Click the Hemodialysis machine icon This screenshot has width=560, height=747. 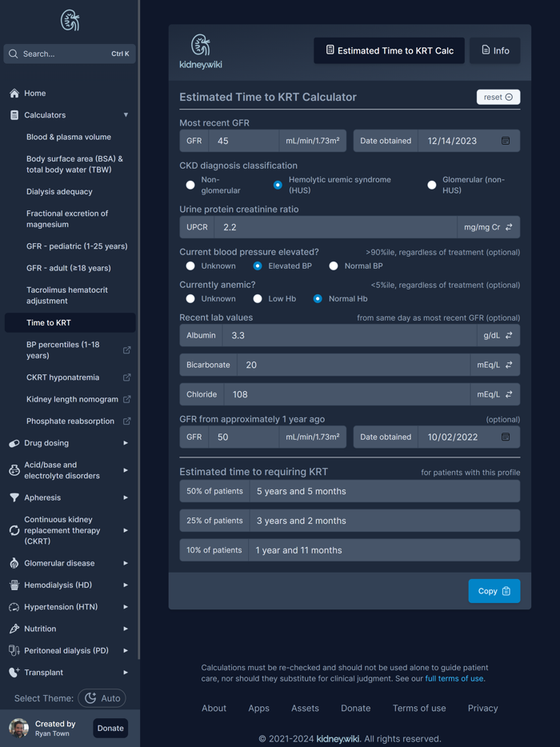[x=14, y=585]
